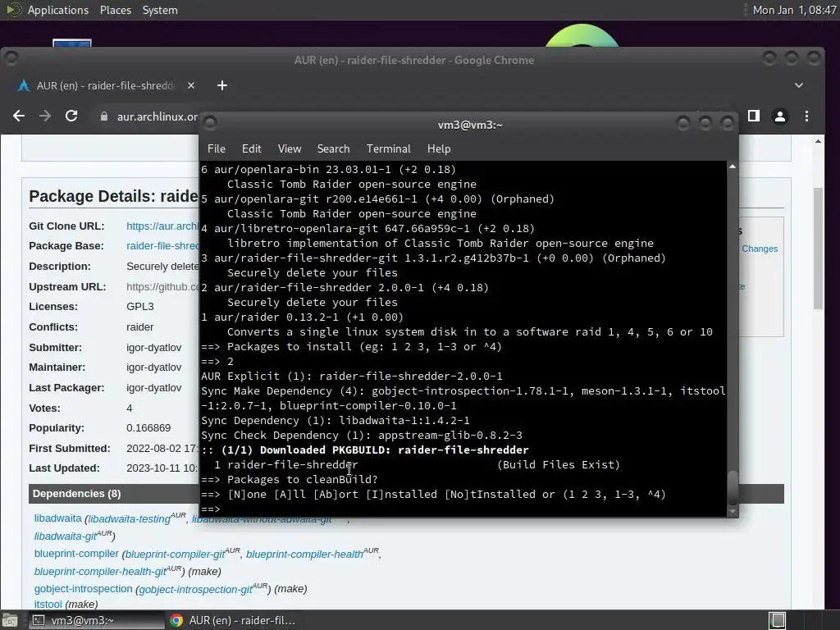The height and width of the screenshot is (630, 840).
Task: Close the AUR raider-file-shredder tab
Action: [191, 85]
